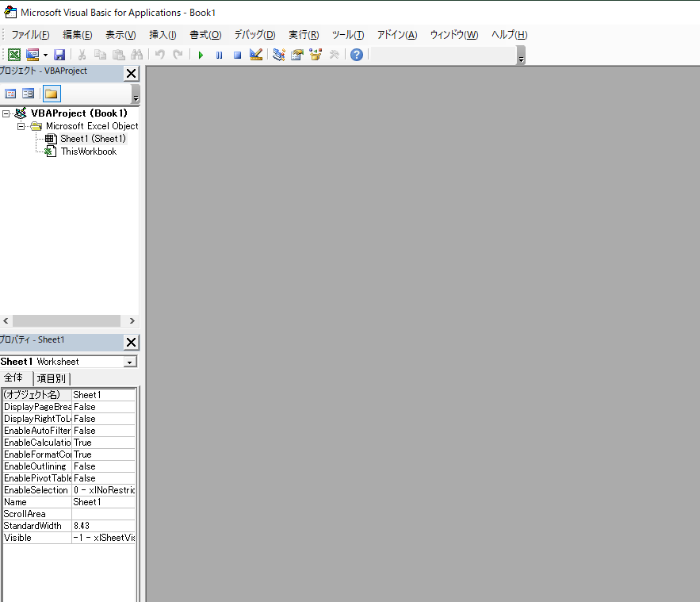Viewport: 700px width, 602px height.
Task: Switch to Microsoft Excel view icon
Action: pos(14,55)
